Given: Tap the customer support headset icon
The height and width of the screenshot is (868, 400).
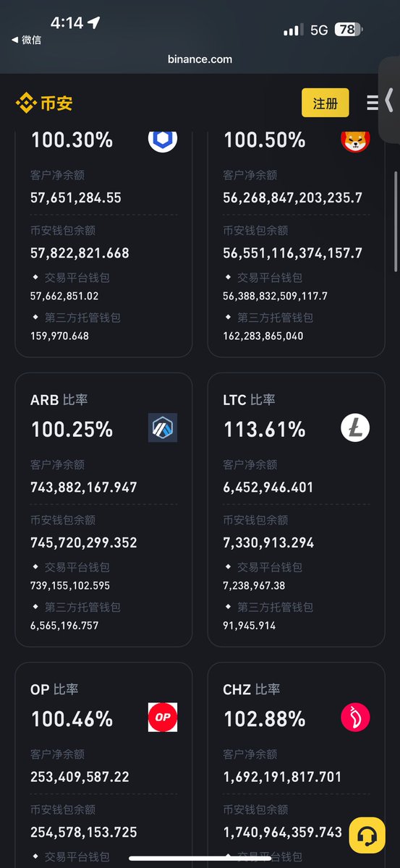Looking at the screenshot, I should tap(367, 835).
